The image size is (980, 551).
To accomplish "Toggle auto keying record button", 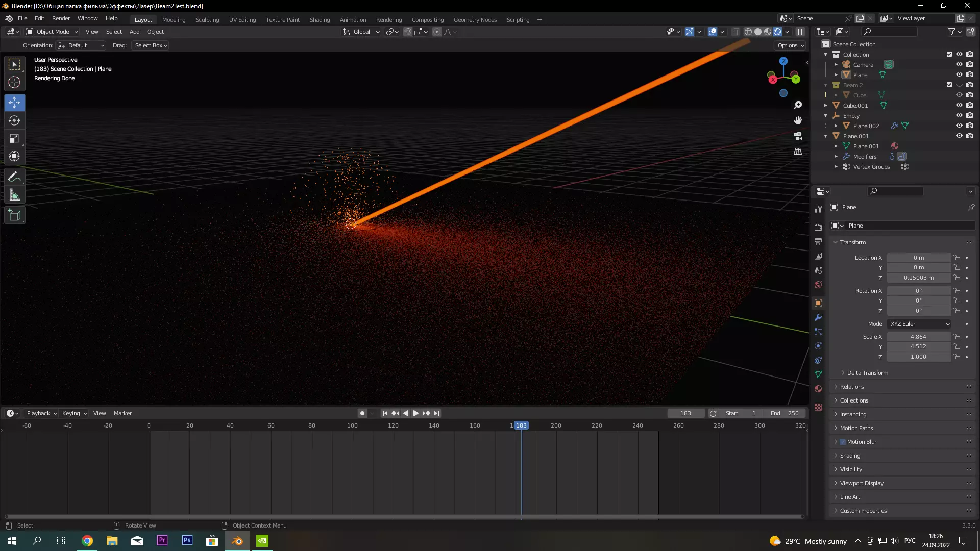I will (x=362, y=413).
